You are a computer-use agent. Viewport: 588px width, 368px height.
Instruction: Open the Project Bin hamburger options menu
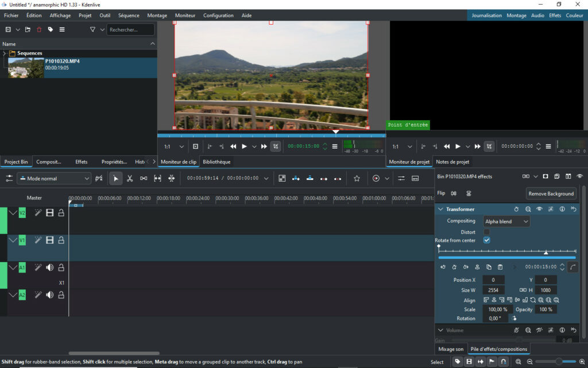[62, 30]
